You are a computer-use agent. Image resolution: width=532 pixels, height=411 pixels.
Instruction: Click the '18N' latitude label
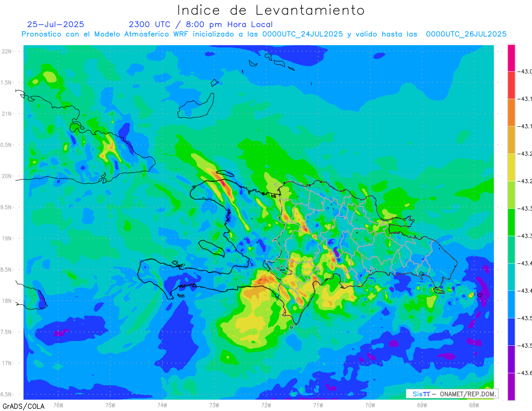[7, 301]
